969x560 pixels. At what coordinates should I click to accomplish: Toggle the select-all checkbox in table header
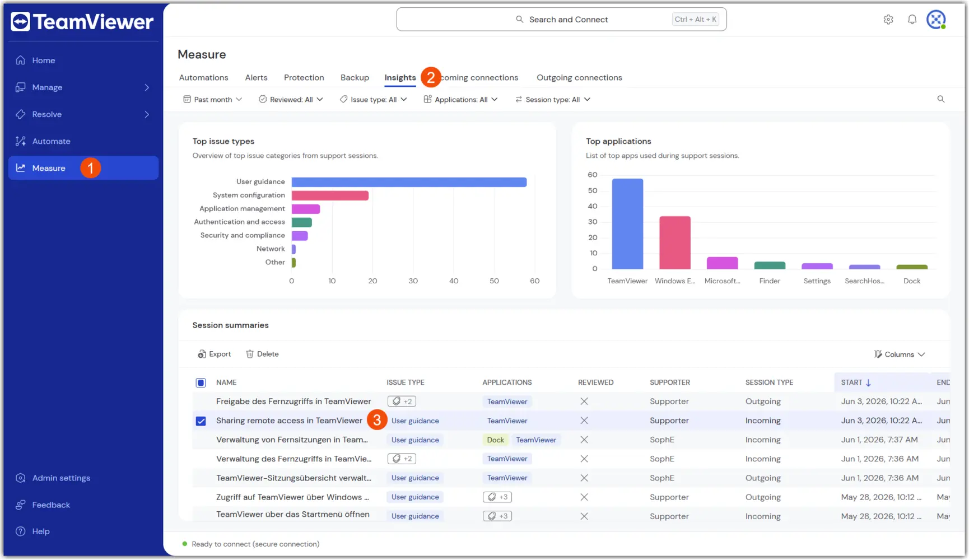pyautogui.click(x=201, y=382)
